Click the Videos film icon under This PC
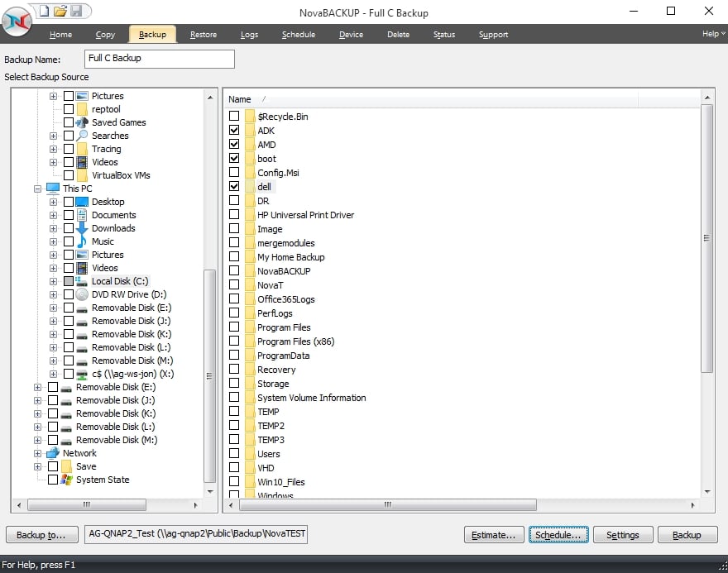728x573 pixels. coord(82,268)
